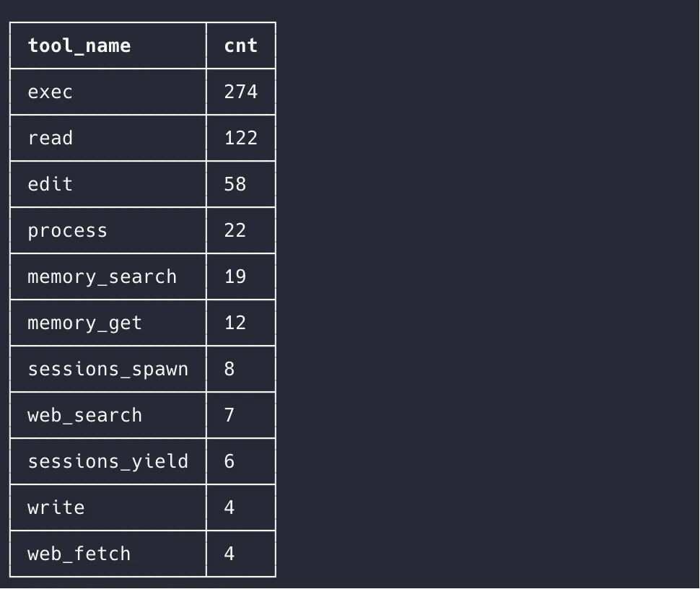Screen dimensions: 700x589
Task: Select the edit tool name cell
Action: (51, 185)
